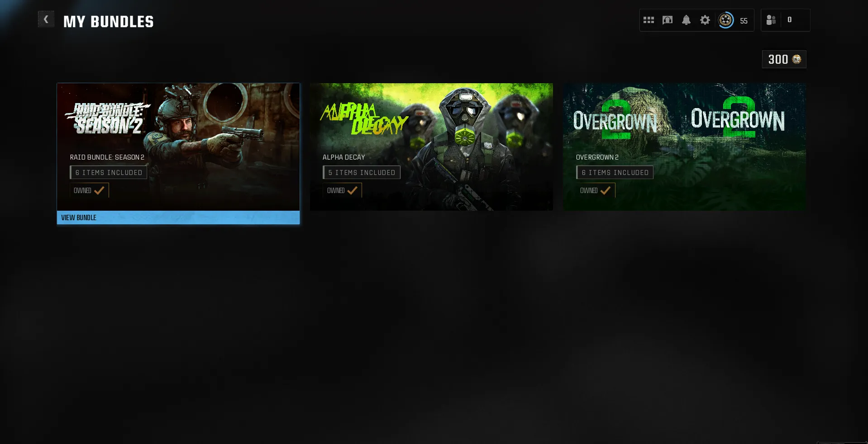The width and height of the screenshot is (868, 444).
Task: Open the grid menu icon in top bar
Action: pos(649,20)
